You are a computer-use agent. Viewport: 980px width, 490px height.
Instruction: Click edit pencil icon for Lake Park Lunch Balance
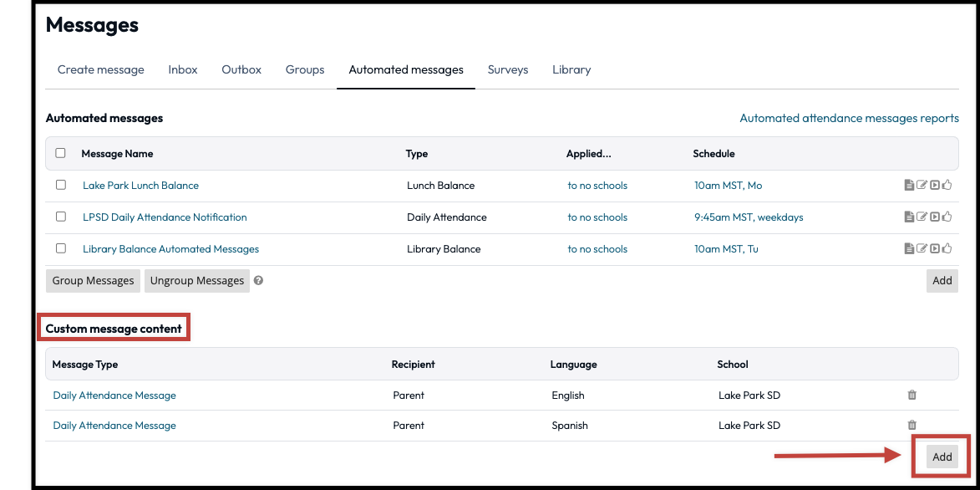922,186
